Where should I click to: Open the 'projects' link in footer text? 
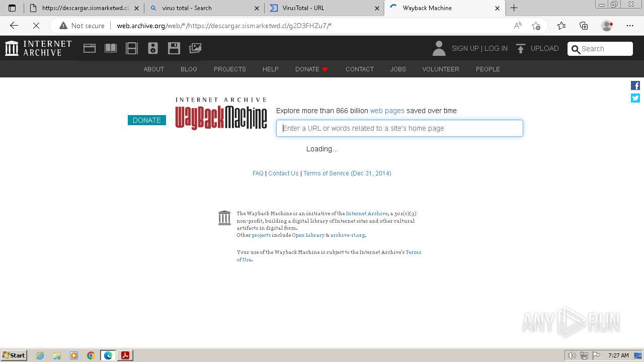tap(261, 235)
